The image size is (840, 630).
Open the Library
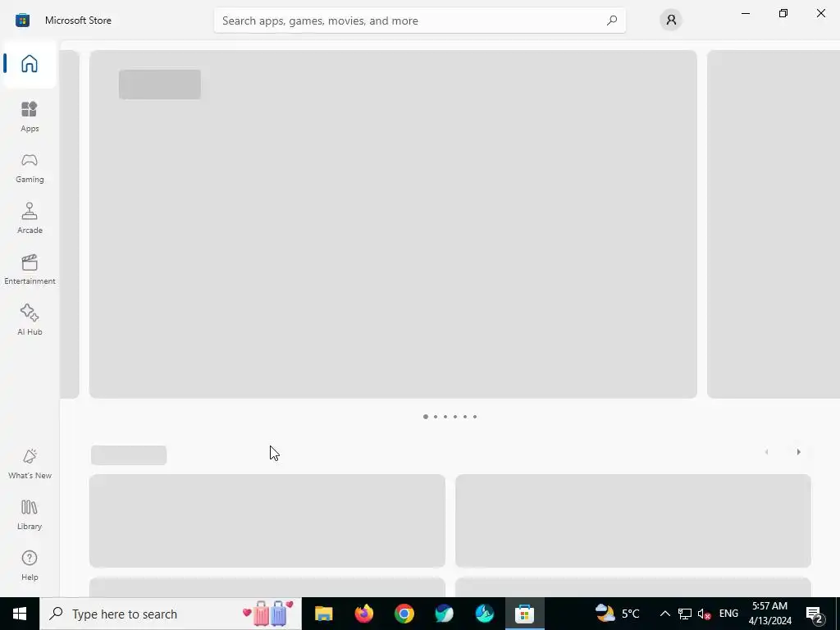point(30,514)
